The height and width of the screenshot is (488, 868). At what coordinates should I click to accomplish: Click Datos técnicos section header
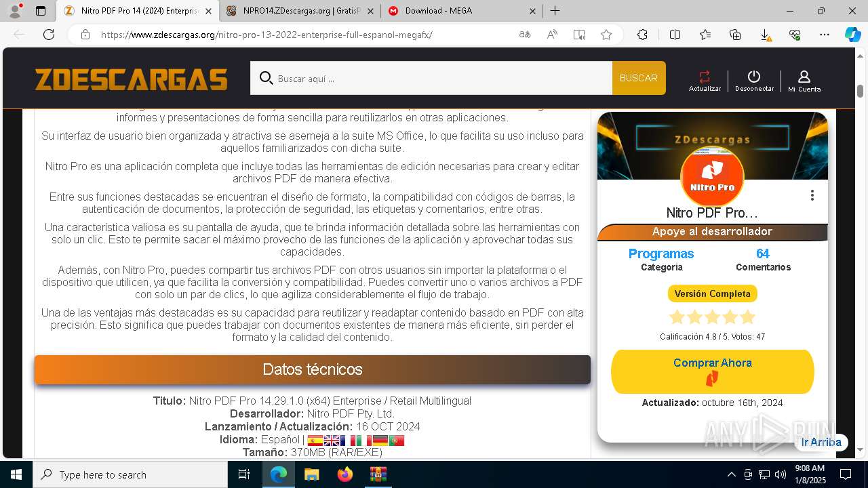coord(313,369)
